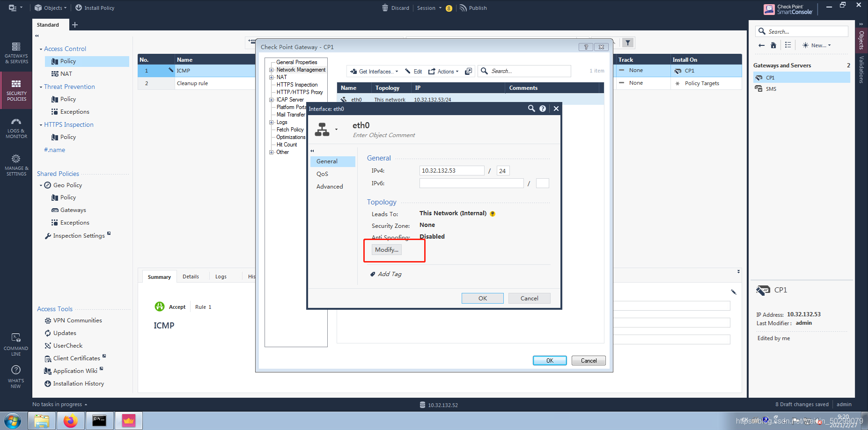Click the Install Policy button
Screen dimensions: 868x430
(x=95, y=8)
